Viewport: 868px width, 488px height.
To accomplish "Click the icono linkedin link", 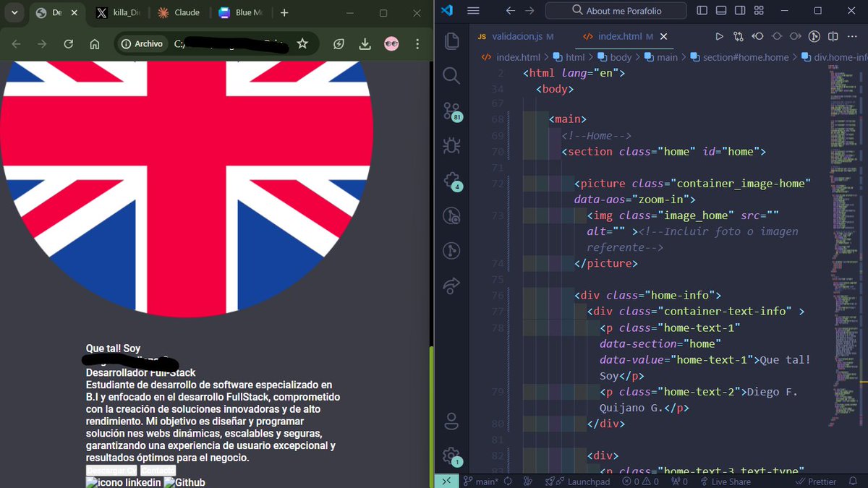I will (123, 482).
